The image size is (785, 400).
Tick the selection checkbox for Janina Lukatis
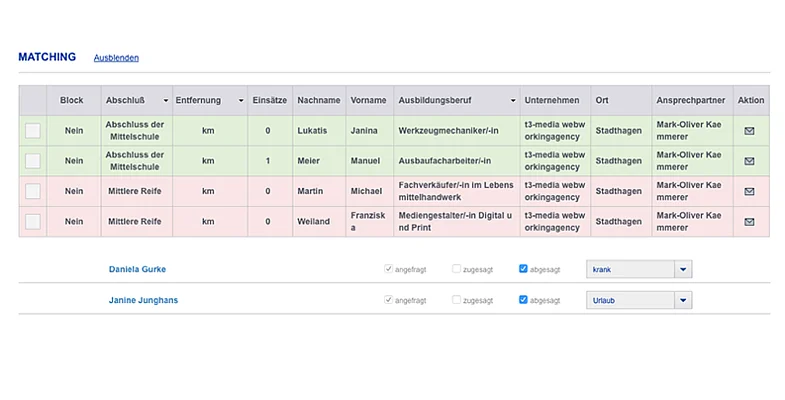pos(33,131)
